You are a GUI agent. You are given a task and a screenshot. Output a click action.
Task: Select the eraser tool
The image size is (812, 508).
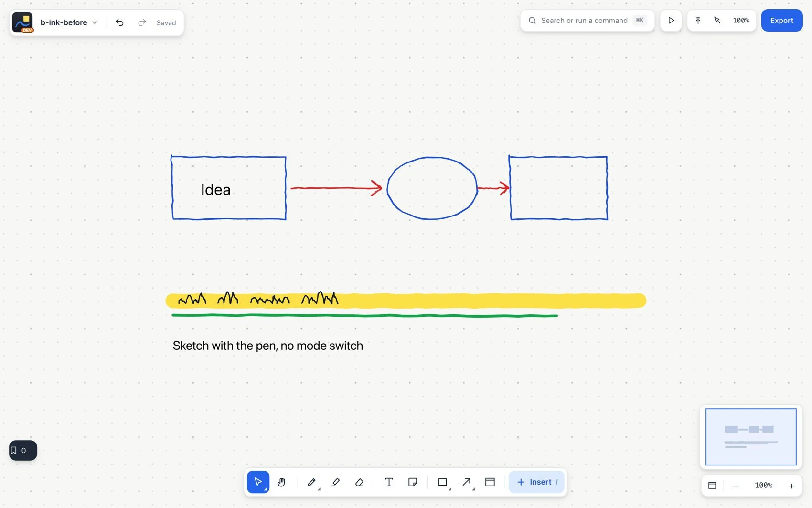coord(359,482)
